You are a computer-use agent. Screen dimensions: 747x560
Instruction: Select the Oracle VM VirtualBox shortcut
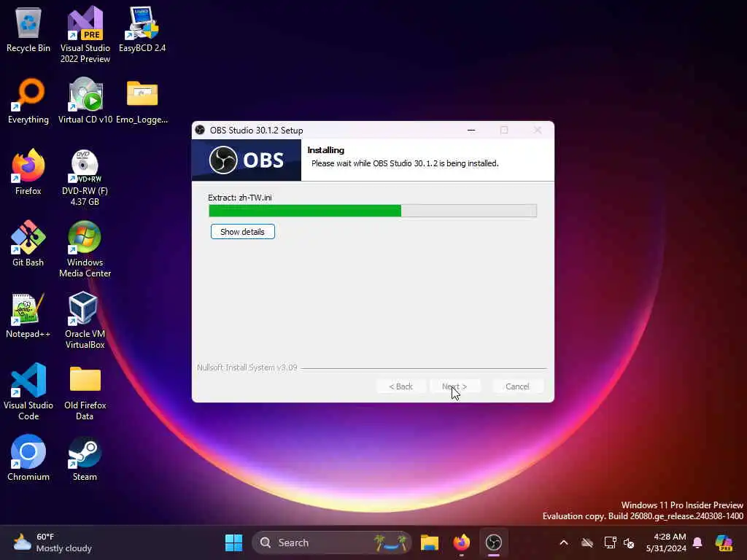[x=85, y=320]
